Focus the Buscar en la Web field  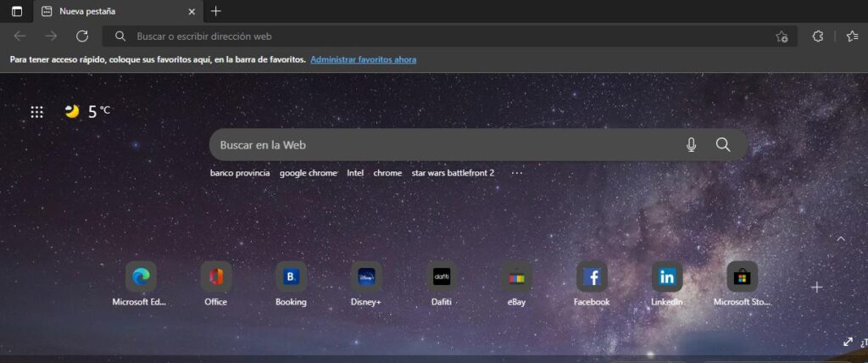tap(441, 145)
